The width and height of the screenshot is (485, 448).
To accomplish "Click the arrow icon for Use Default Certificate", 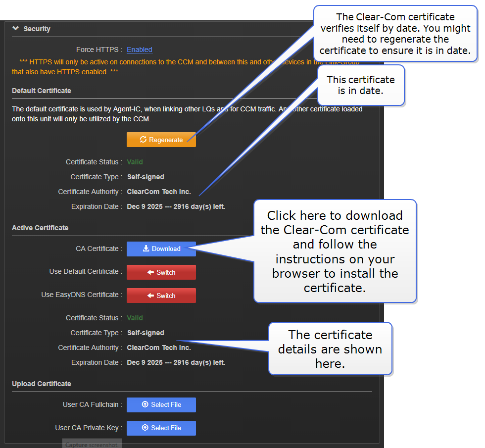I will (x=150, y=272).
